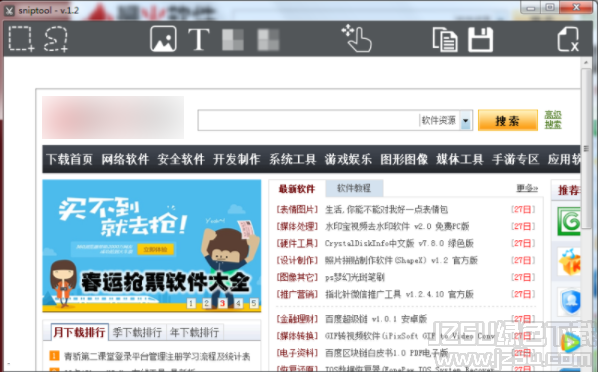The height and width of the screenshot is (372, 598).
Task: Open the 游戏娱乐 nav item
Action: click(x=348, y=159)
